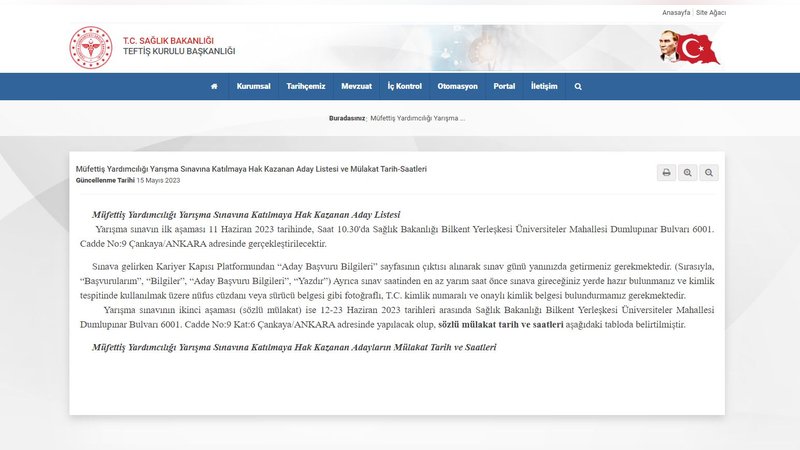This screenshot has width=800, height=450.
Task: Select the Portal menu item
Action: coord(504,86)
